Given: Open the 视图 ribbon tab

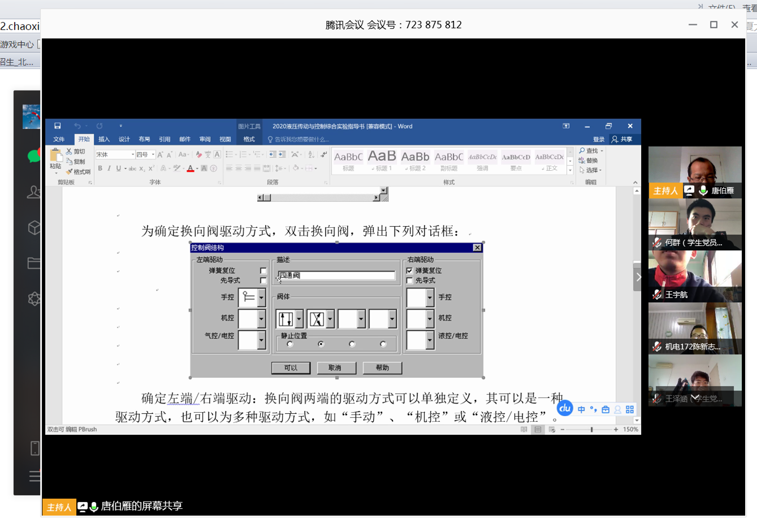Looking at the screenshot, I should click(225, 139).
